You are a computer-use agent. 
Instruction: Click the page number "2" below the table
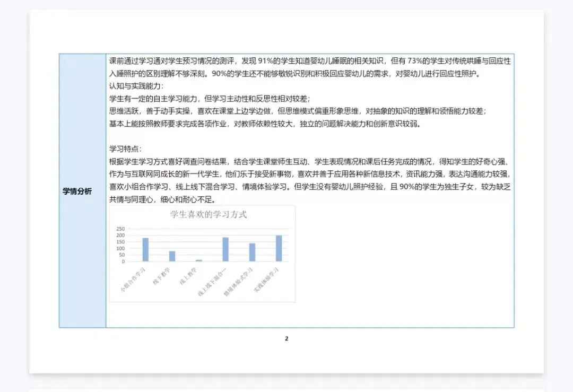(286, 338)
